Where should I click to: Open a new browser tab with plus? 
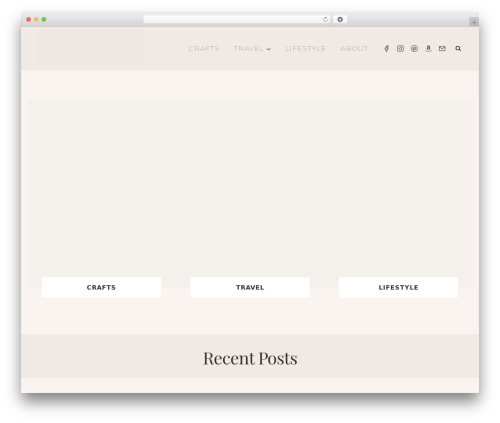click(x=474, y=22)
